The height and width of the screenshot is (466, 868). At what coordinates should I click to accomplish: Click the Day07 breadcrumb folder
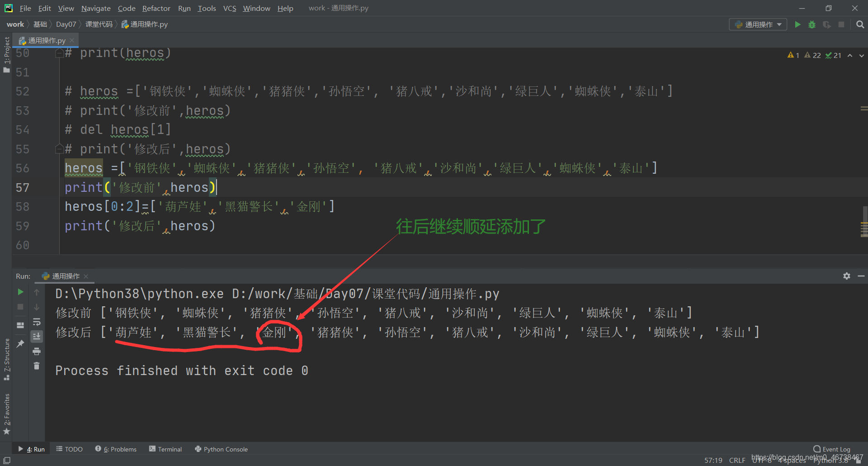pos(66,24)
